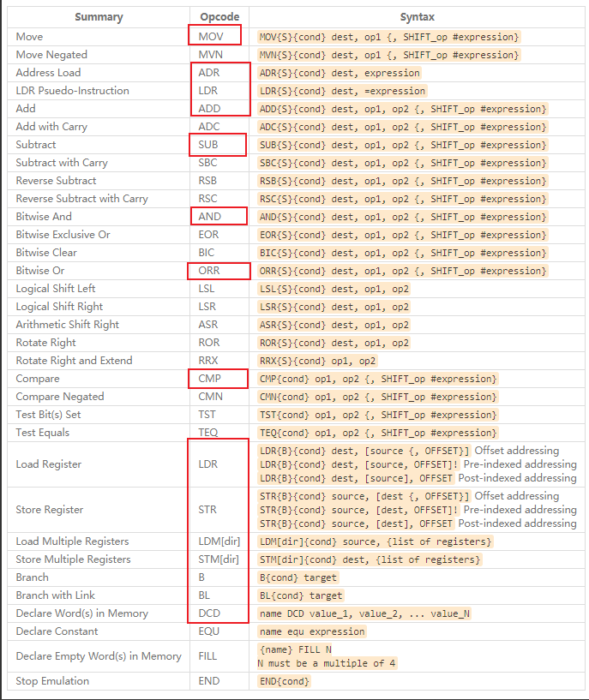Screen dimensions: 589x700
Task: Click the SUB opcode cell
Action: [x=219, y=145]
